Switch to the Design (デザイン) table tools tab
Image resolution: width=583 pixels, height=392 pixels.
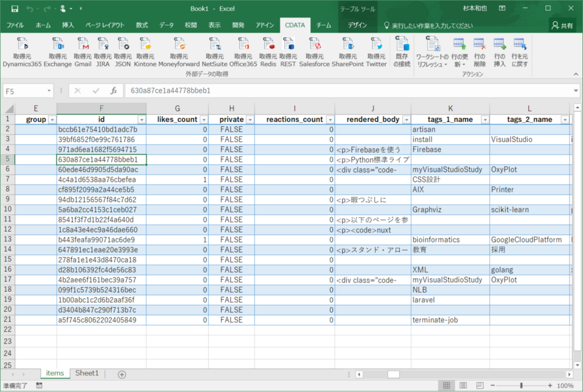358,25
